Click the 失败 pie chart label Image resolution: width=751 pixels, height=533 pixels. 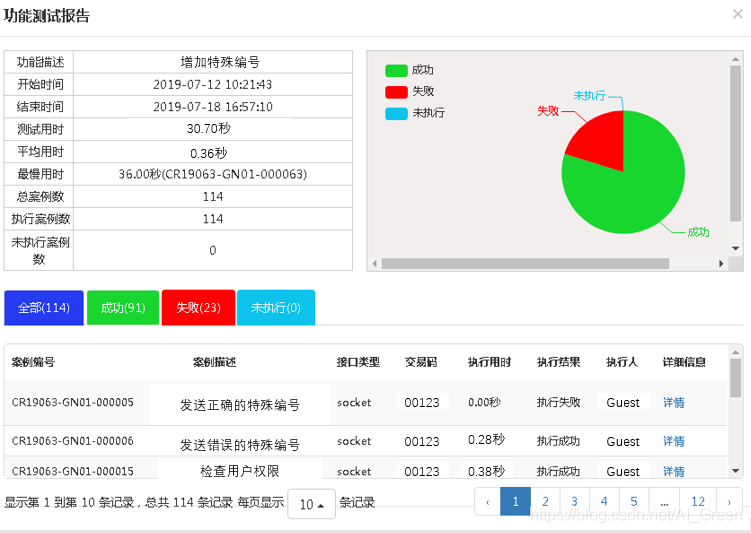pos(548,111)
